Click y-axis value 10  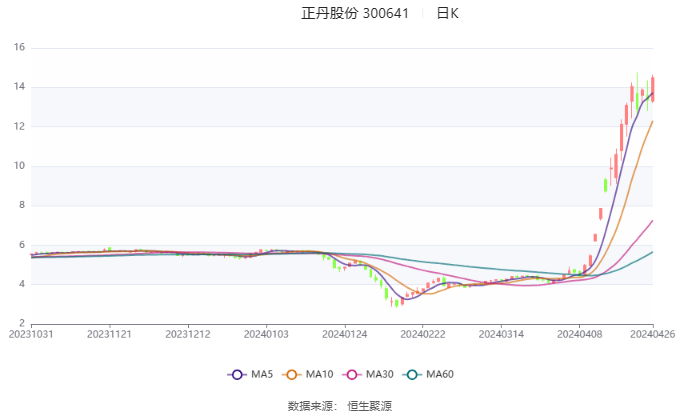click(x=19, y=166)
